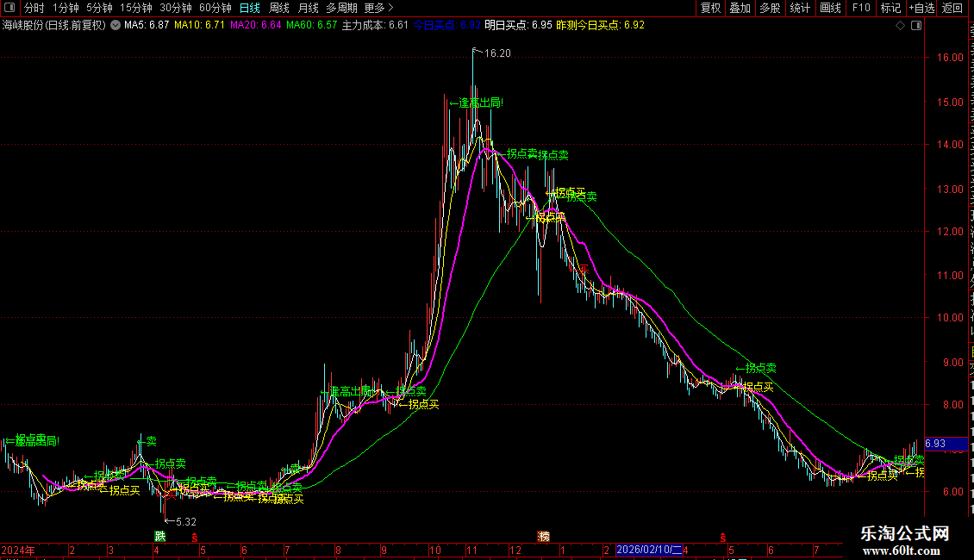Click the red S marker near 2026 May

click(x=722, y=537)
